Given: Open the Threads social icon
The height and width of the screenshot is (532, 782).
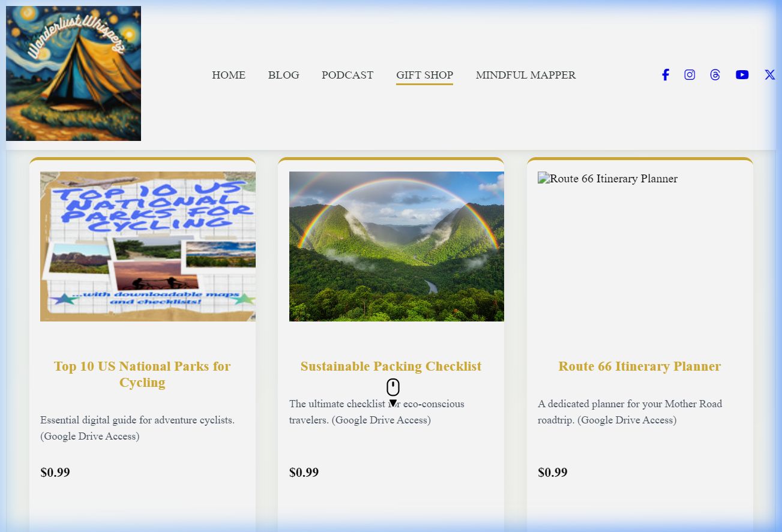Looking at the screenshot, I should click(715, 75).
